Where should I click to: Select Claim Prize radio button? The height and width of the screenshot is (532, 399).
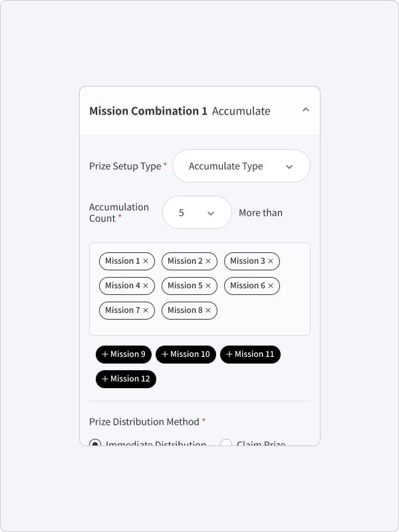tap(226, 443)
